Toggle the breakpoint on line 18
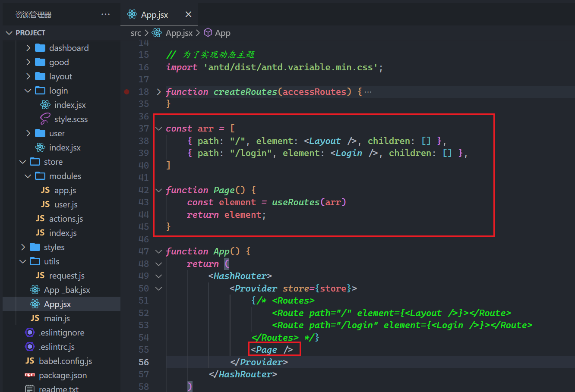Screen dimensions: 575x392 point(126,91)
